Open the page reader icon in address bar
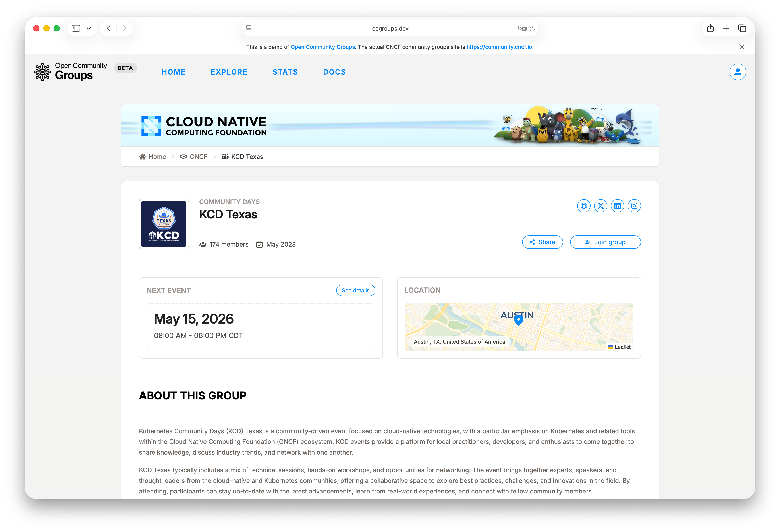The image size is (780, 532). pos(249,29)
